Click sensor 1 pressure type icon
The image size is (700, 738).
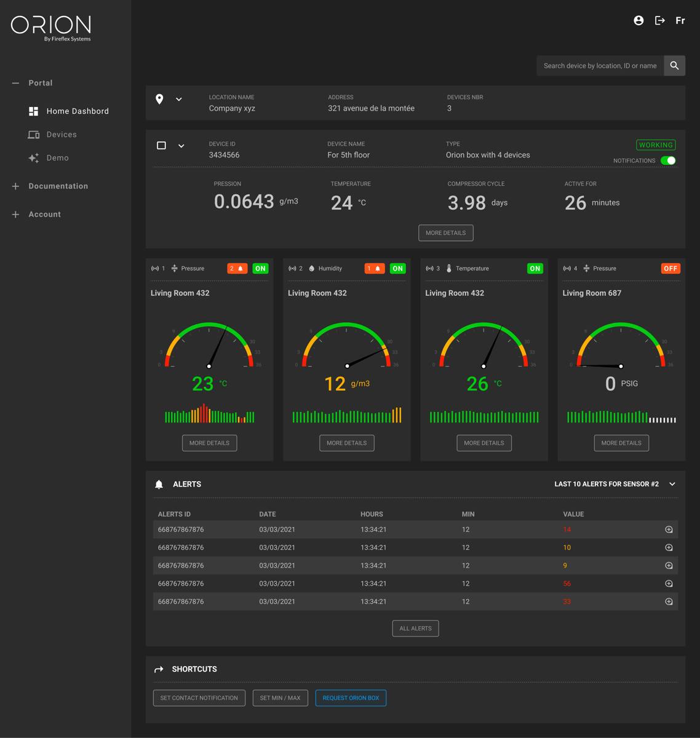coord(175,269)
